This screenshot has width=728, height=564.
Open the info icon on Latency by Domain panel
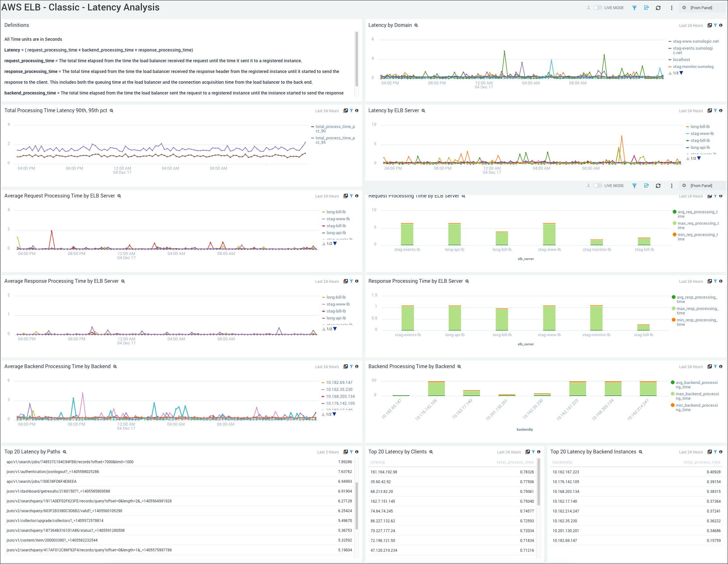[x=721, y=25]
